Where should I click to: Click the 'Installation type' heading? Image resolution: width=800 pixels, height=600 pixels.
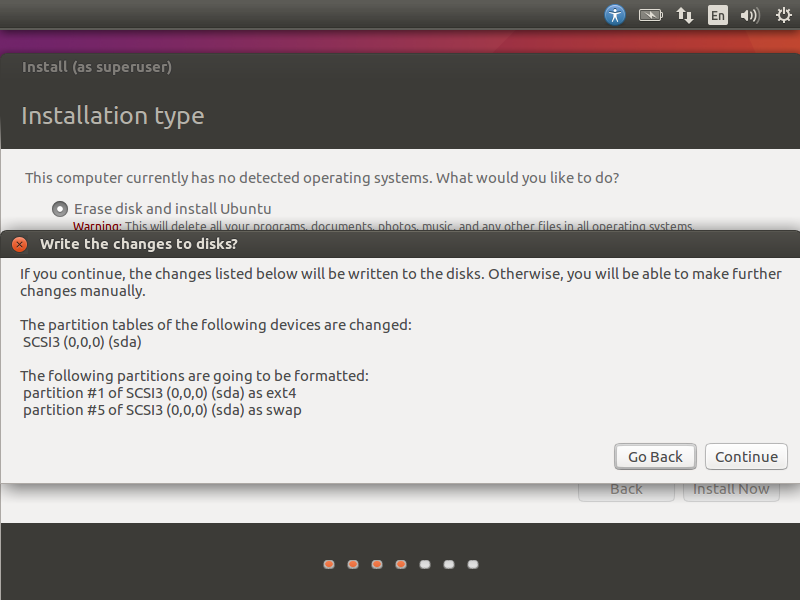click(x=113, y=116)
